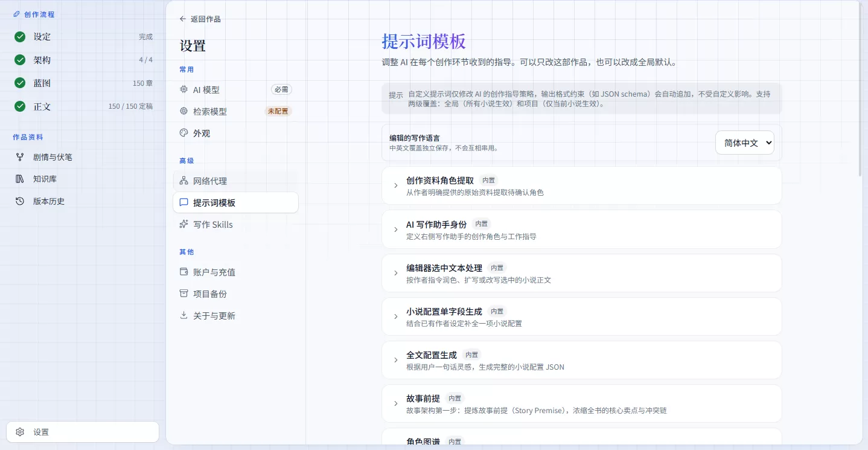868x450 pixels.
Task: Open the 网络代理 settings page
Action: coord(235,181)
